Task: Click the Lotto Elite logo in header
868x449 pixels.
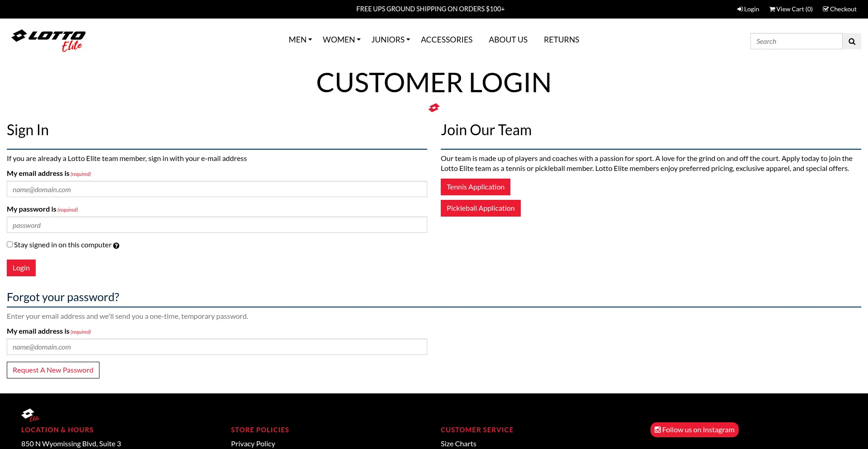Action: [x=48, y=41]
